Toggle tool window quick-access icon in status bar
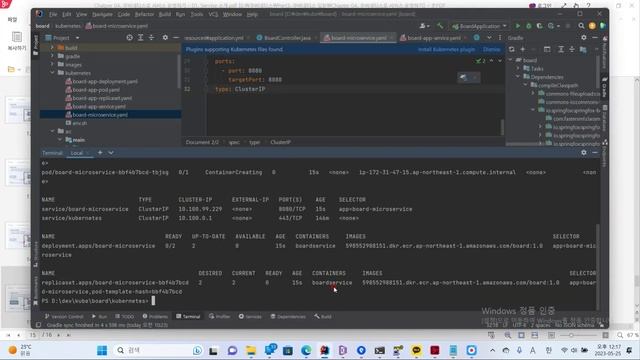 pos(38,325)
